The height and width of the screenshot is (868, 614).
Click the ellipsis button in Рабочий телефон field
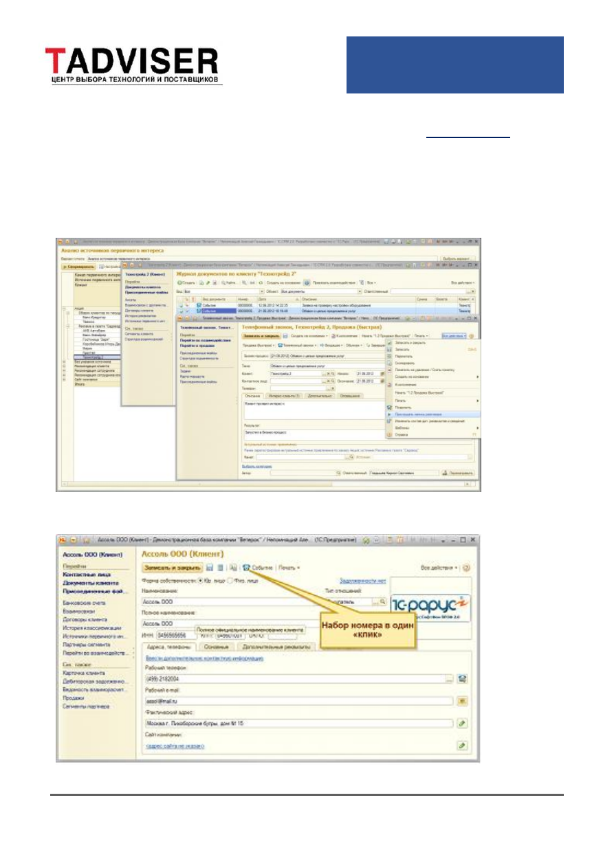point(449,678)
